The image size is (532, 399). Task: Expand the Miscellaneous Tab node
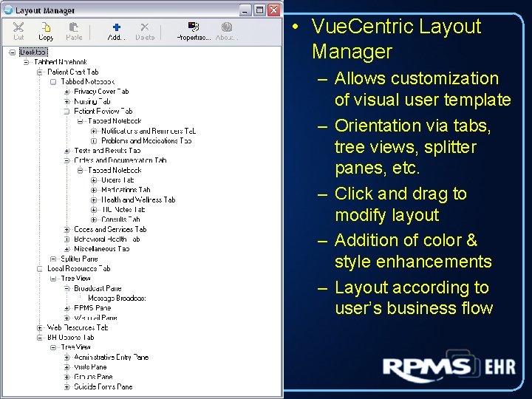(x=66, y=249)
